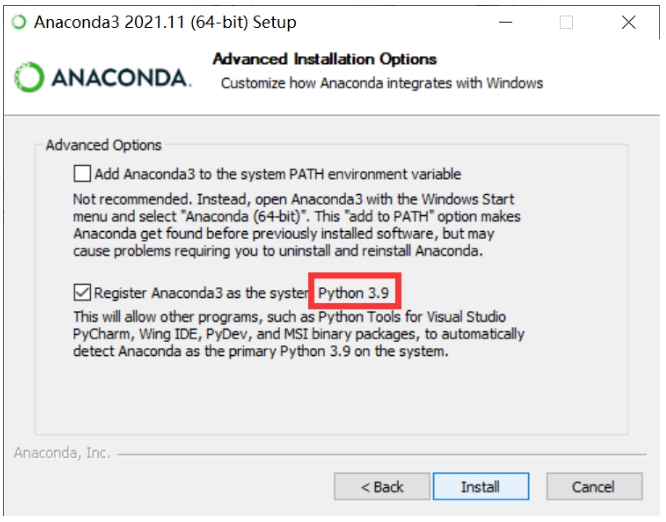Click the "Advanced Options" group box label
666x522 pixels.
point(103,145)
